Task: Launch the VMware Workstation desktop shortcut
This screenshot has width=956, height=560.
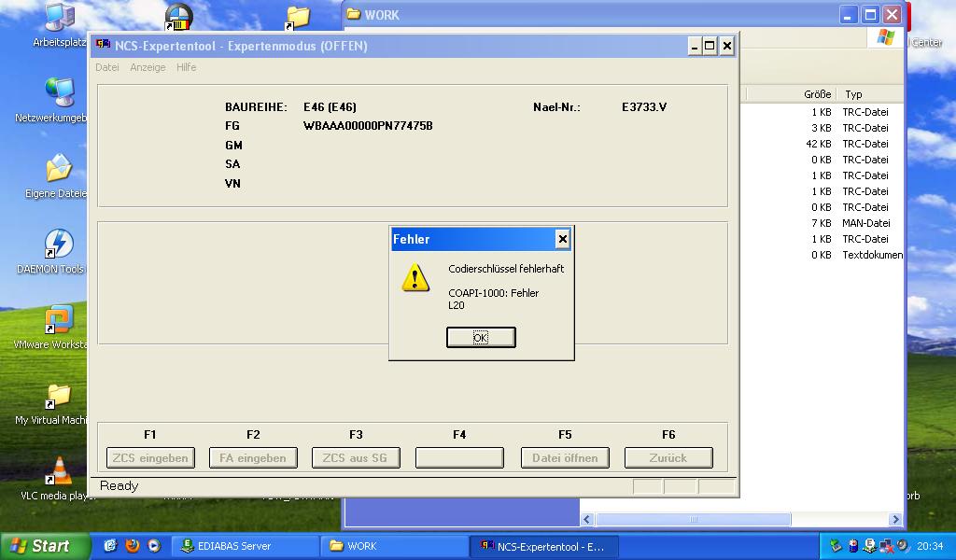Action: point(58,321)
